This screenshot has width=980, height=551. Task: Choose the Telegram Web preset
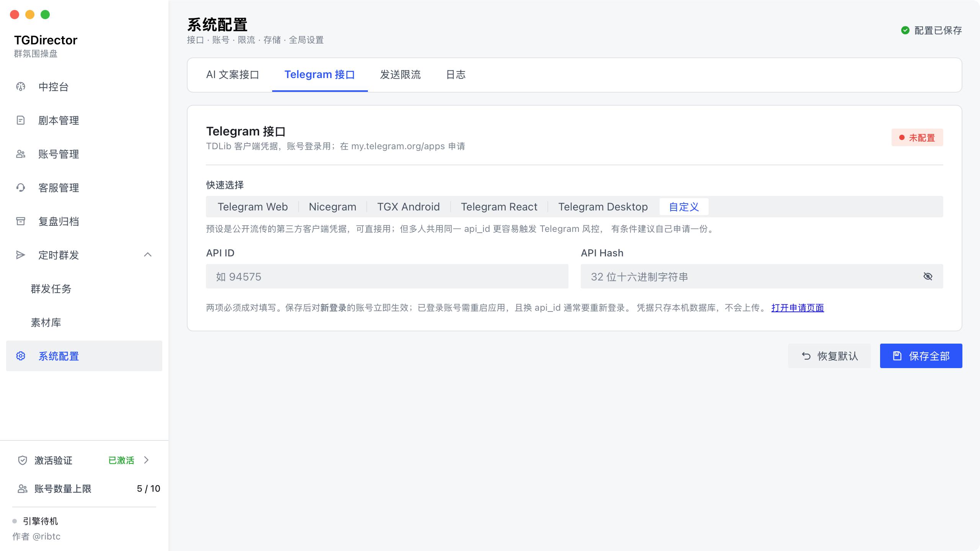tap(253, 207)
